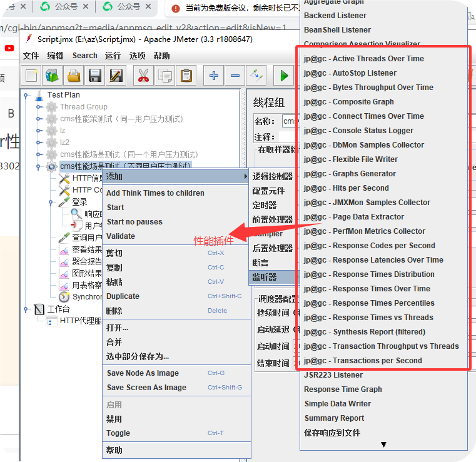Click the Save As pencil-disk icon
476x462 pixels.
116,76
